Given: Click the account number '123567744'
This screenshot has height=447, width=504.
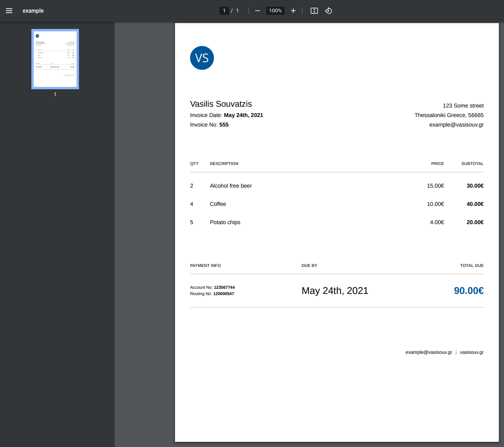Looking at the screenshot, I should (224, 287).
